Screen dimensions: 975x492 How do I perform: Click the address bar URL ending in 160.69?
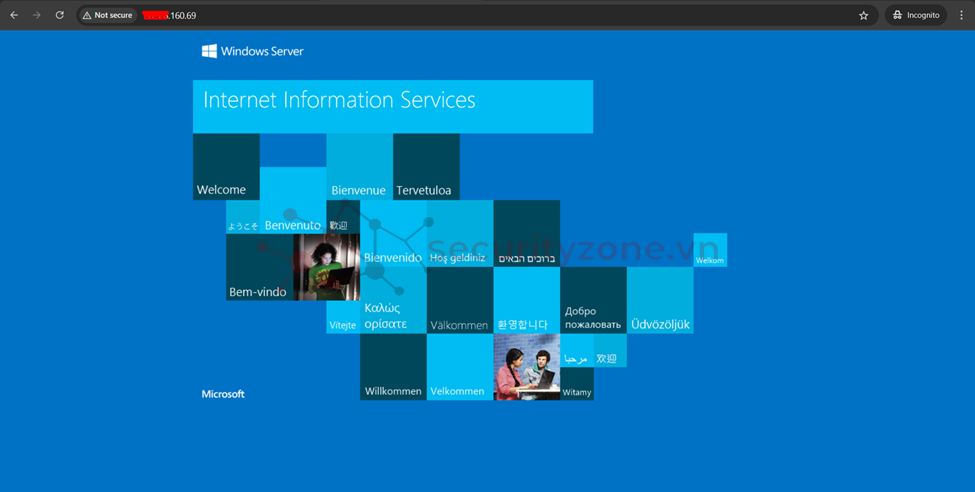click(x=169, y=16)
